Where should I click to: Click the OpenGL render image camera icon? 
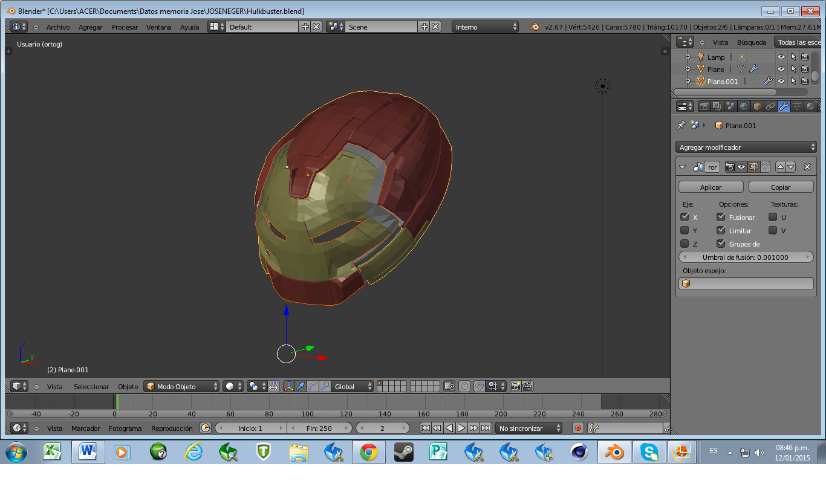coord(515,386)
